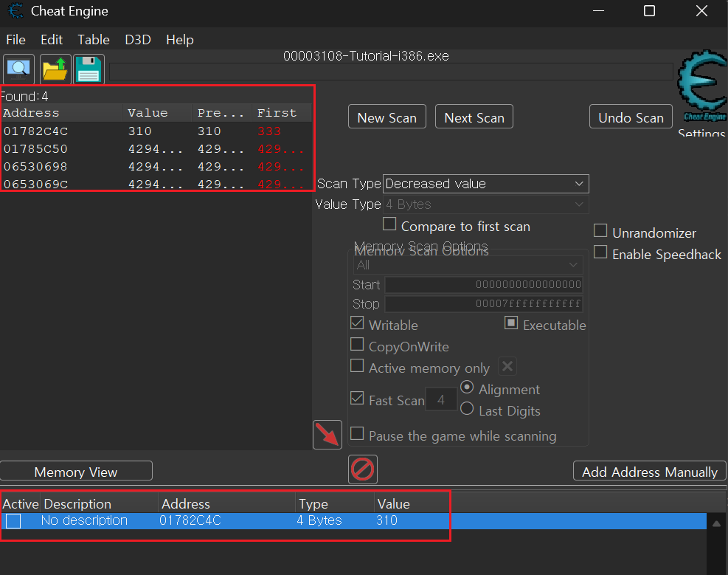Enable the Unrandomizer checkbox

600,232
